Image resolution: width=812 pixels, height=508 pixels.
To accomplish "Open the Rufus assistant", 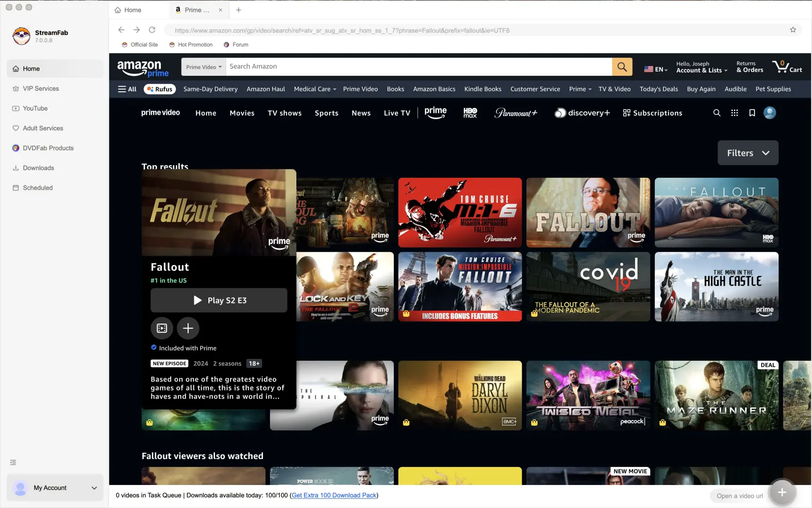I will pyautogui.click(x=159, y=89).
